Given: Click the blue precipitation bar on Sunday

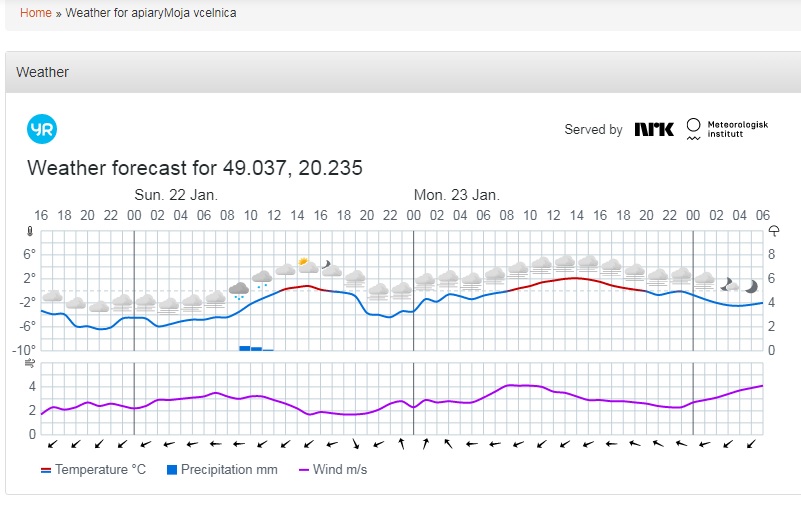Looking at the screenshot, I should tap(250, 348).
